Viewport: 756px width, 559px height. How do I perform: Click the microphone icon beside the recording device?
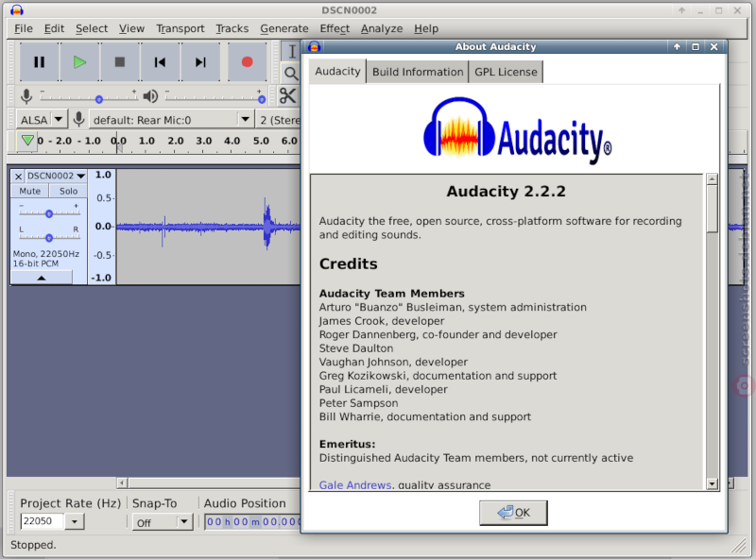78,119
